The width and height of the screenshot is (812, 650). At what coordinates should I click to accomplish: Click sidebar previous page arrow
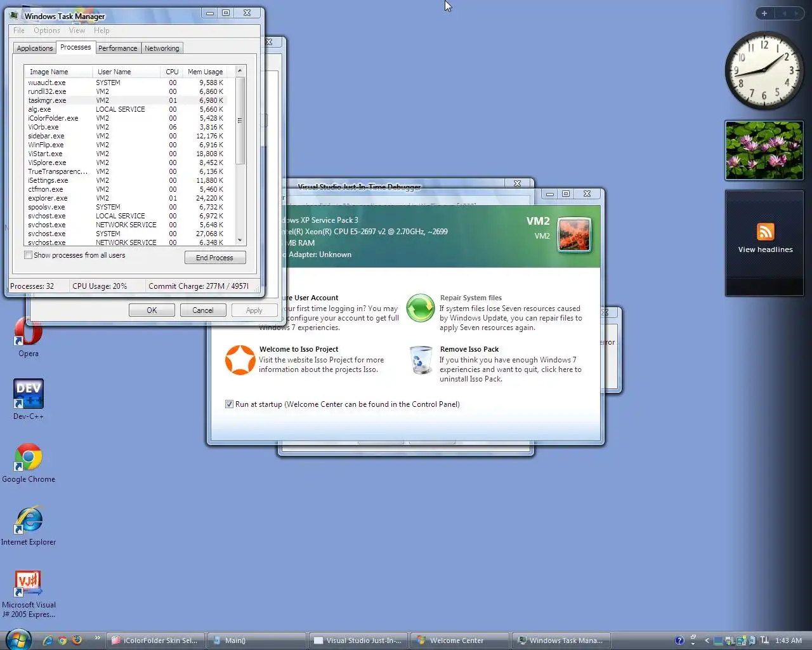coord(784,13)
